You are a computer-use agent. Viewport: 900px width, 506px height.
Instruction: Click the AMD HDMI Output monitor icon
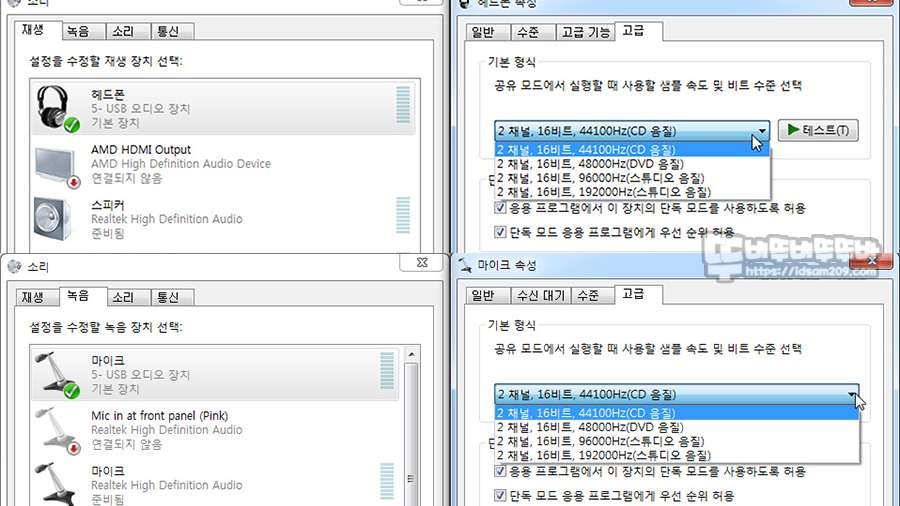(x=56, y=166)
